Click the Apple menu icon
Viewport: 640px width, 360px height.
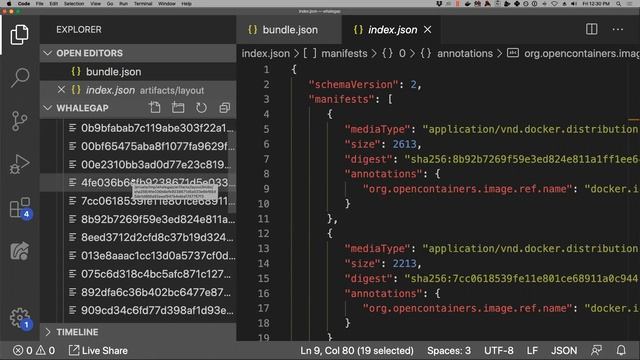(9, 4)
